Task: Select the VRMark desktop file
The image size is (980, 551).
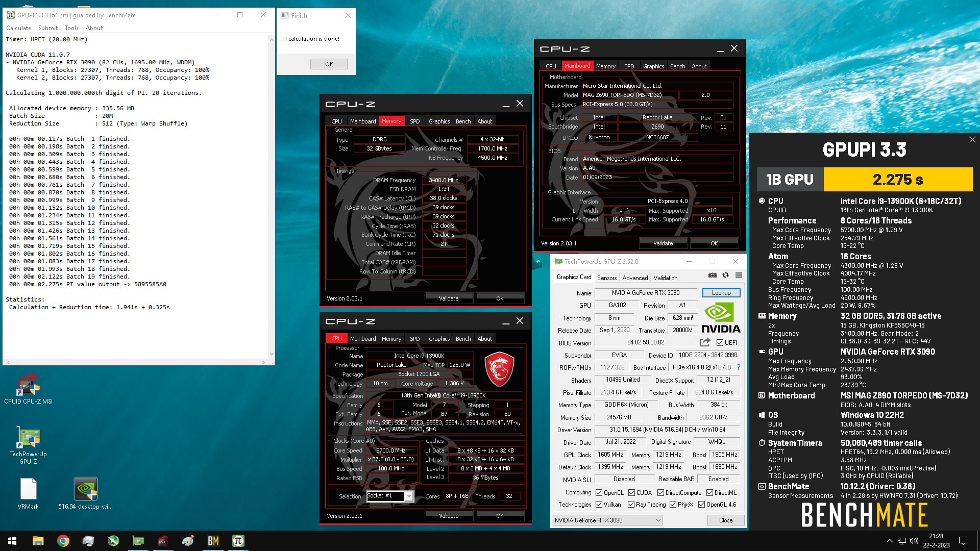Action: (x=28, y=493)
